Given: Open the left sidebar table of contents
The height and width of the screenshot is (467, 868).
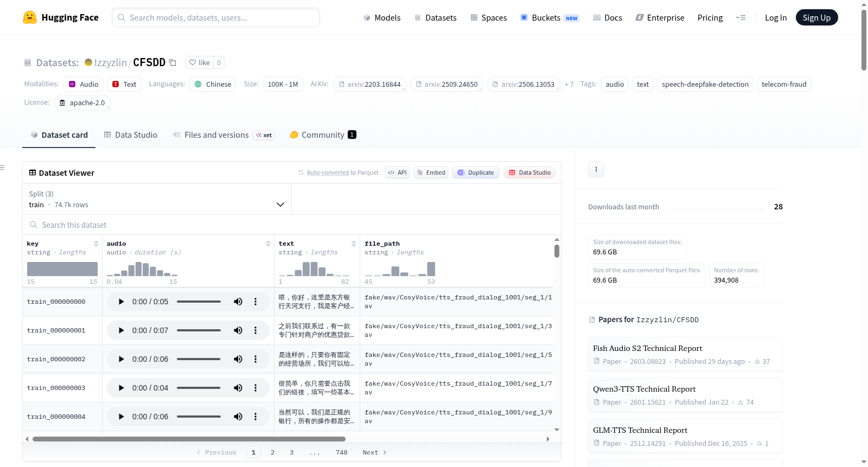Looking at the screenshot, I should point(3,168).
